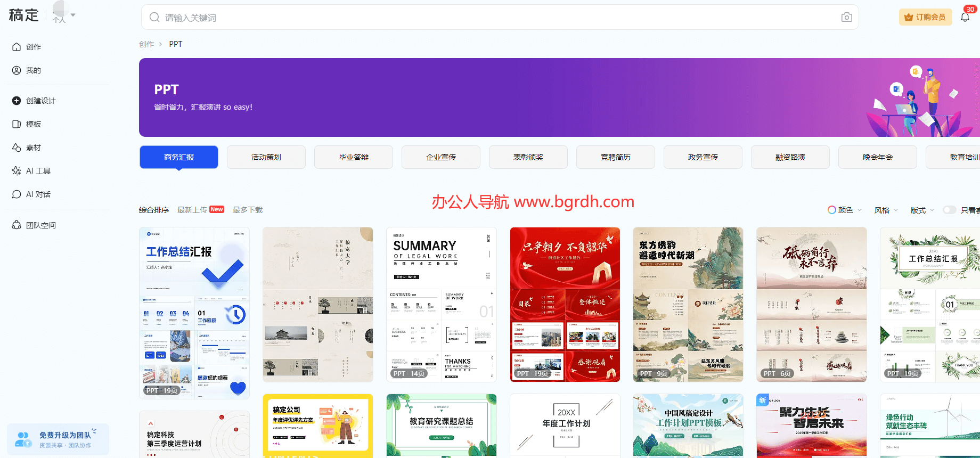
Task: Open the 年度工作计划 template thumbnail
Action: pyautogui.click(x=565, y=426)
